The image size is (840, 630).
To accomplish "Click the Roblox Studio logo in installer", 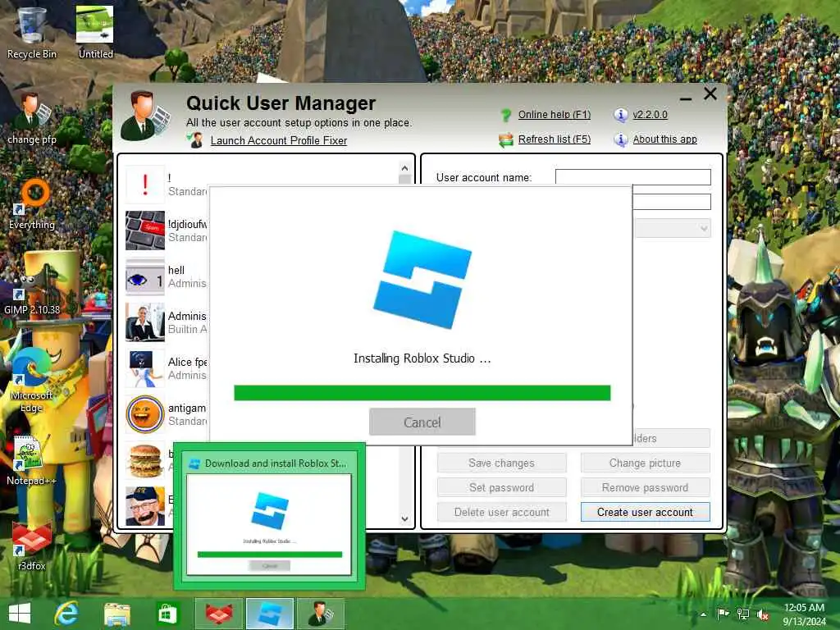I will tap(422, 280).
